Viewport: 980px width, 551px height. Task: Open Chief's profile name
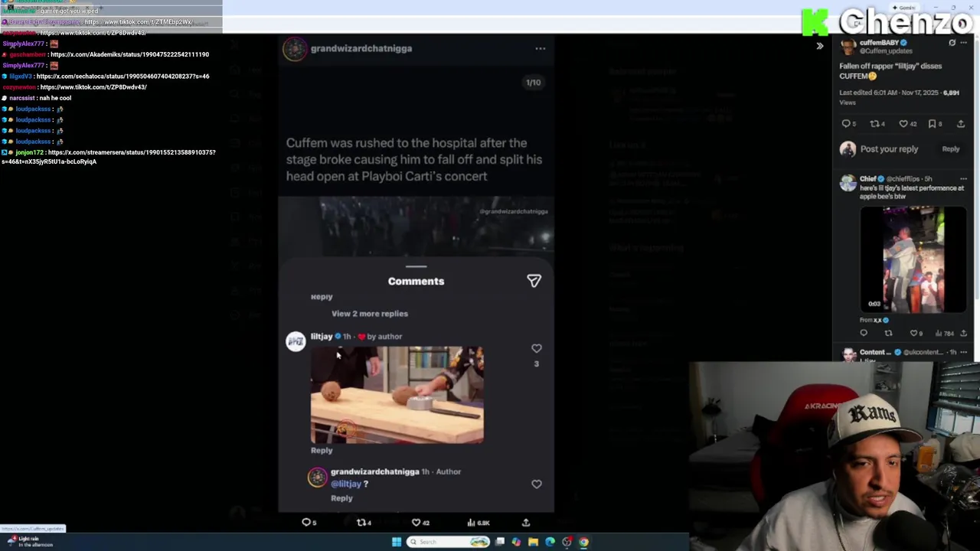pyautogui.click(x=867, y=179)
